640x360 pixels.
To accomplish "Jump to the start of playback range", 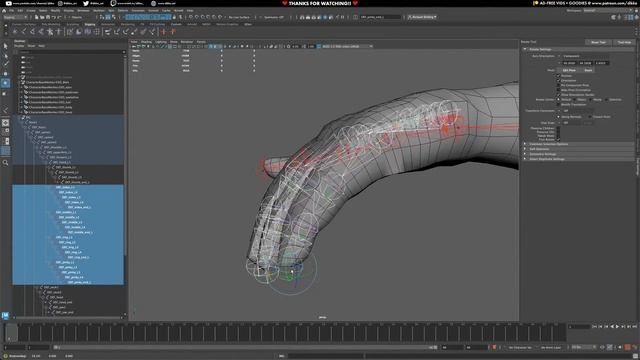I will [594, 327].
